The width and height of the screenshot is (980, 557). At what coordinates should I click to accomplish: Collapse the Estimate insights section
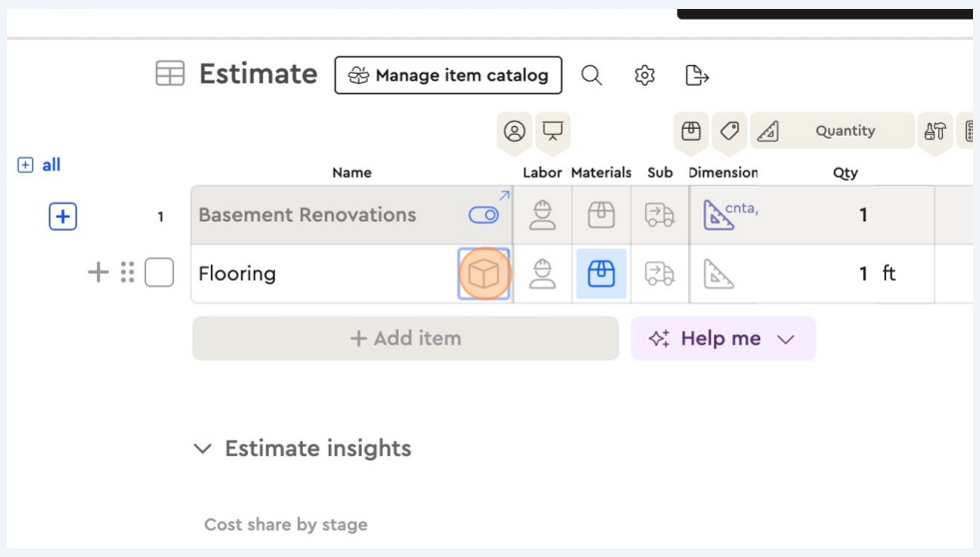(x=204, y=449)
